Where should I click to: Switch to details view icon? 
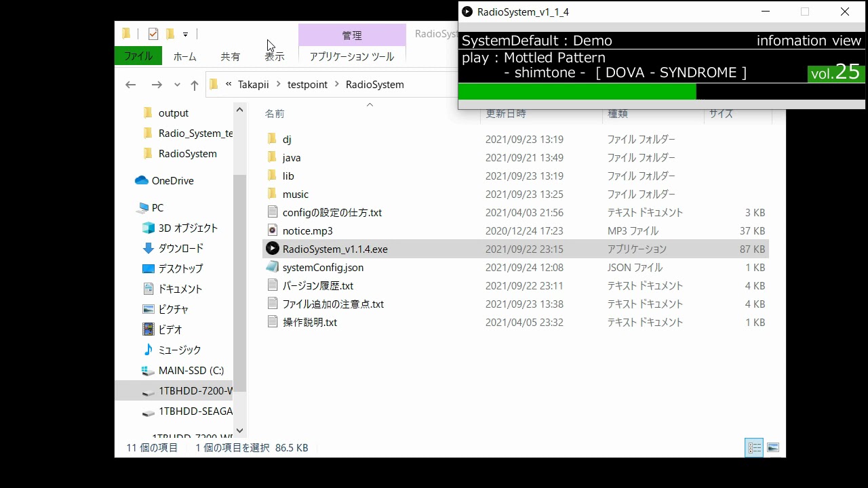click(754, 447)
